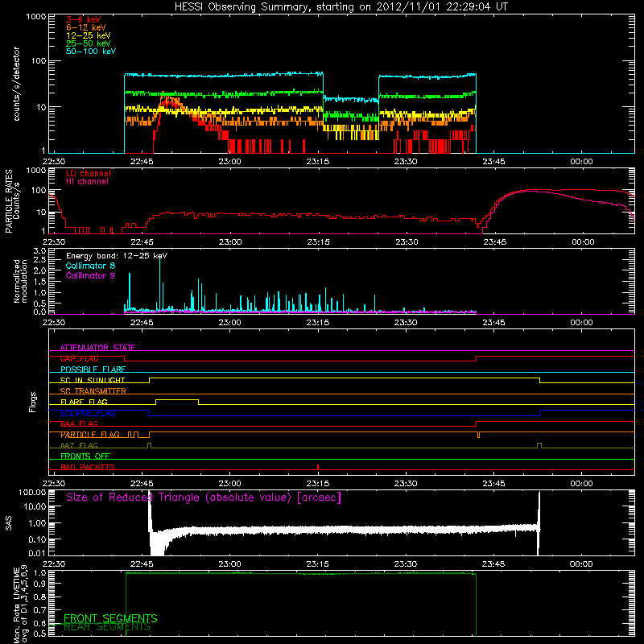
Task: Click the SAS spike at sunlight exit
Action: (x=539, y=522)
